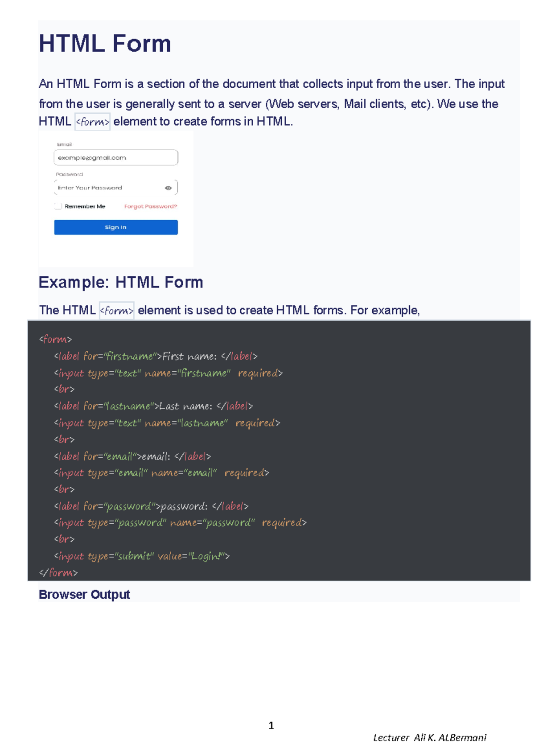Toggle the password visibility eye icon
This screenshot has width=535, height=756.
[x=169, y=188]
